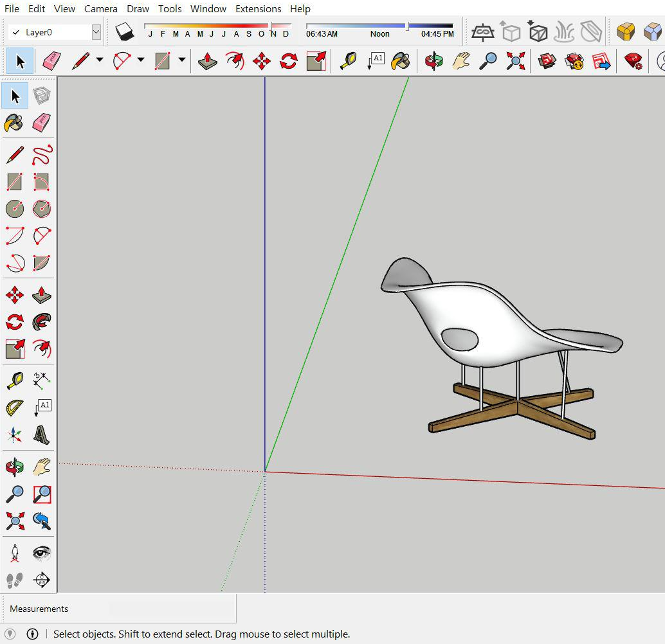Viewport: 665px width, 644px height.
Task: Activate Orbit in top toolbar
Action: click(433, 62)
